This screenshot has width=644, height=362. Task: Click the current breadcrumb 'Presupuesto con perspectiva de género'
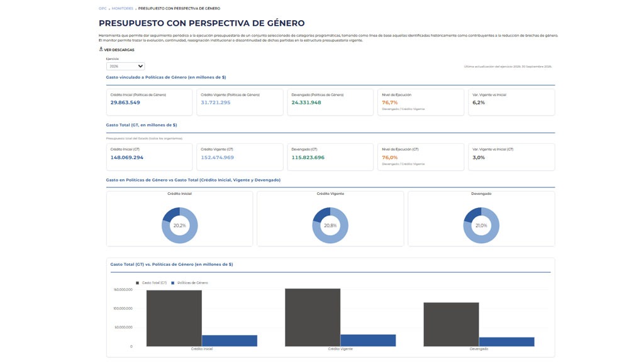(x=179, y=8)
